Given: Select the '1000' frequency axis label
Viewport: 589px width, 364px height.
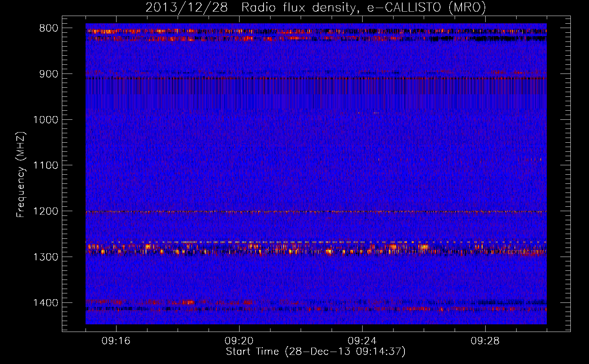Looking at the screenshot, I should tap(46, 120).
